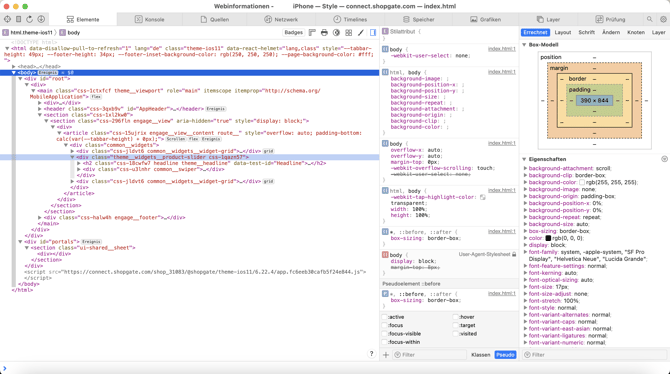Click the print styles printer icon

point(324,32)
